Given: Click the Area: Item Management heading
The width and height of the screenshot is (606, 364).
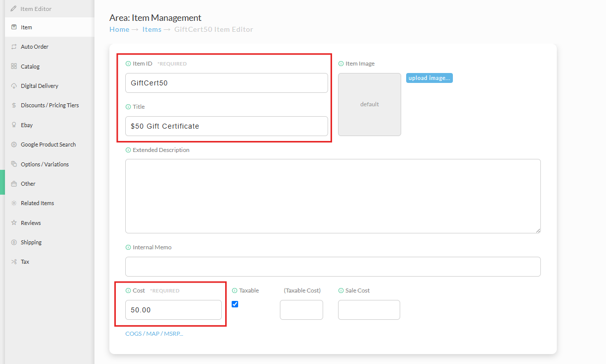Looking at the screenshot, I should [156, 18].
